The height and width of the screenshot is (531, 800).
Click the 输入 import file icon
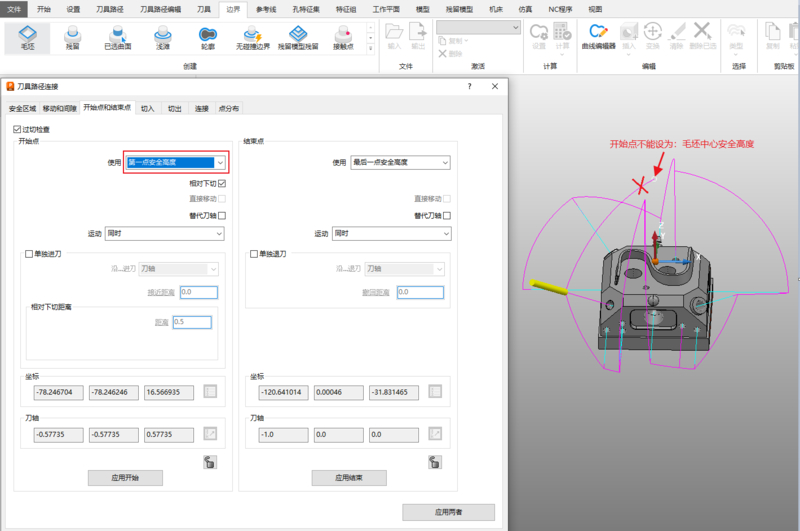point(394,36)
